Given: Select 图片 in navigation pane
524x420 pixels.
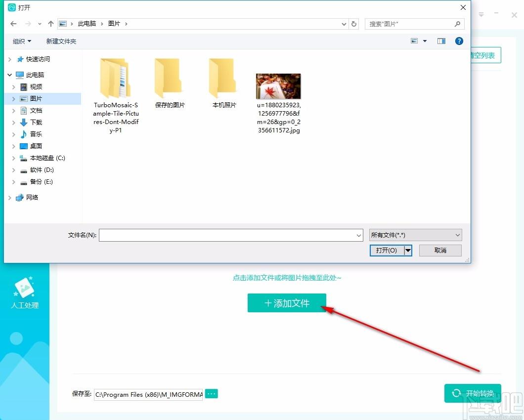Looking at the screenshot, I should click(x=36, y=98).
